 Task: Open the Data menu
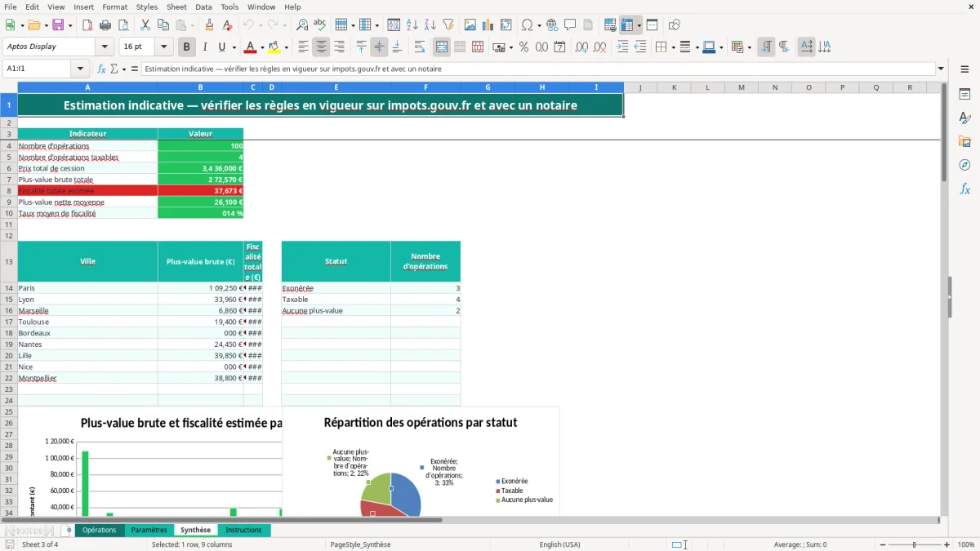203,7
